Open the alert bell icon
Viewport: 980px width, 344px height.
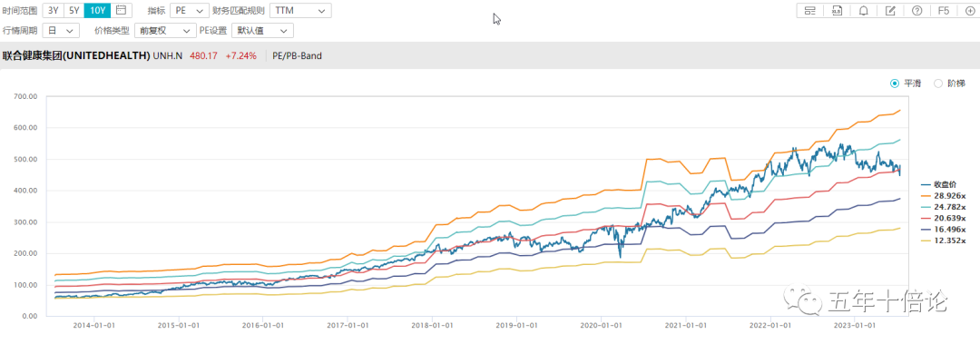(x=863, y=11)
